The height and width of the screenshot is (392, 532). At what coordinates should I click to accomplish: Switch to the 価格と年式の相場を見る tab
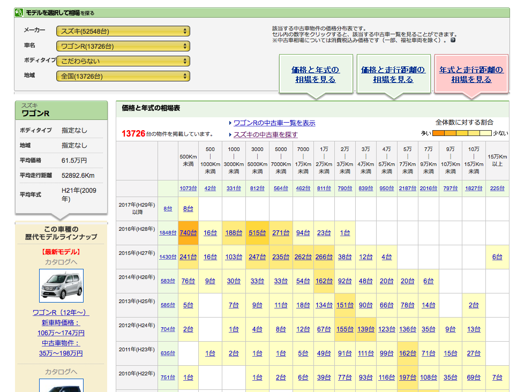pyautogui.click(x=316, y=74)
